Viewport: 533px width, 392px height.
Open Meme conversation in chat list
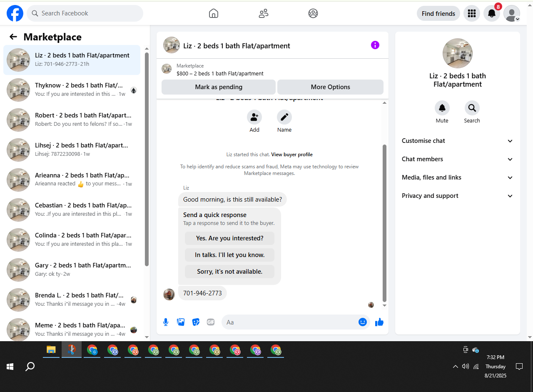[x=72, y=328]
